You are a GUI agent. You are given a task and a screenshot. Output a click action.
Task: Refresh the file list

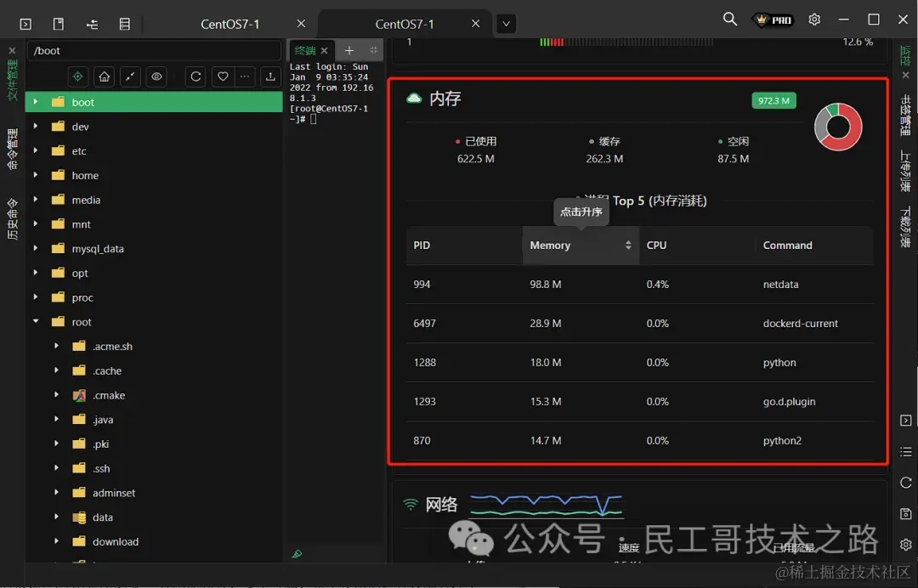[195, 76]
